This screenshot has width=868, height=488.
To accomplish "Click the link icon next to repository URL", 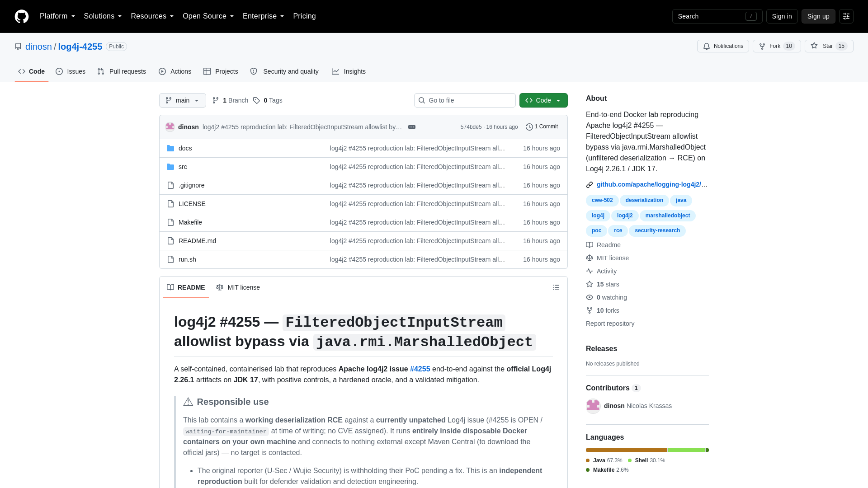I will click(x=590, y=184).
